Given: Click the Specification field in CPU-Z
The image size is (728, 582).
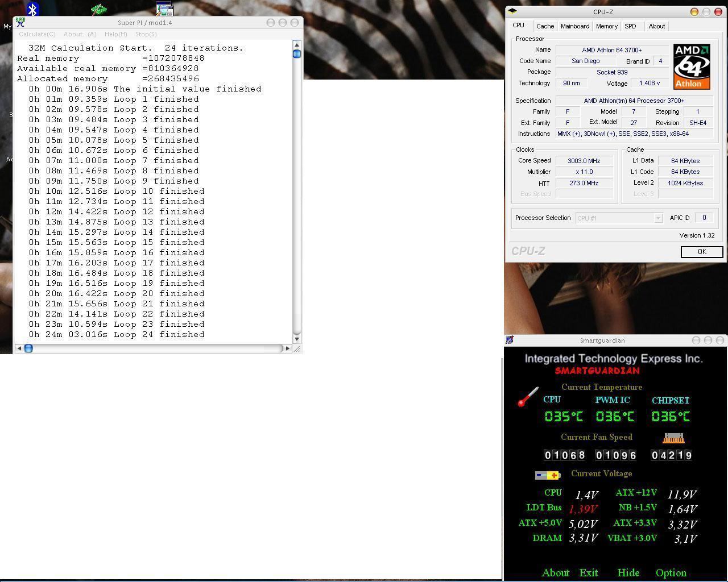Looking at the screenshot, I should (634, 101).
